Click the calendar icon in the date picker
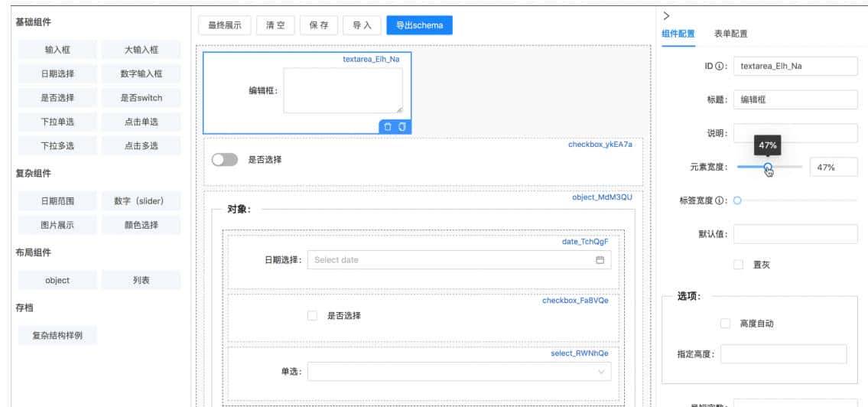Viewport: 868px width, 407px height. 600,260
